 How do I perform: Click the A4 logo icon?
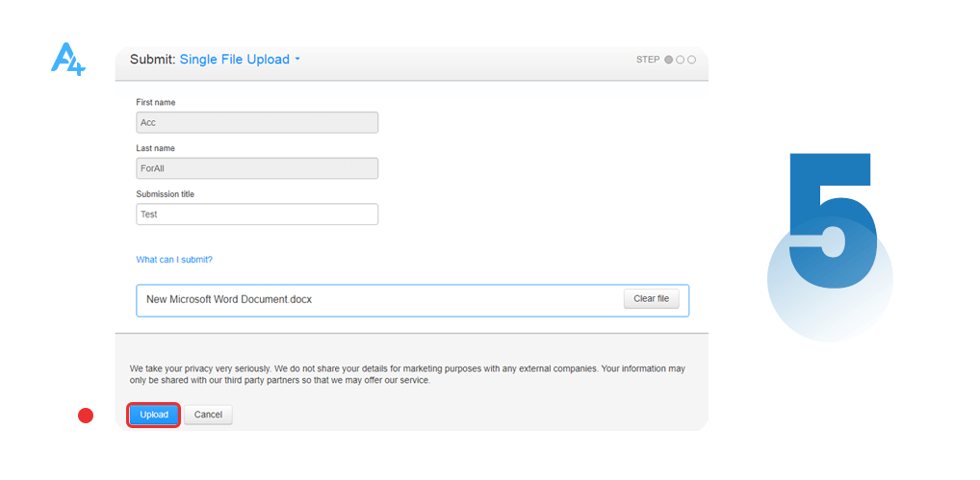(x=67, y=60)
